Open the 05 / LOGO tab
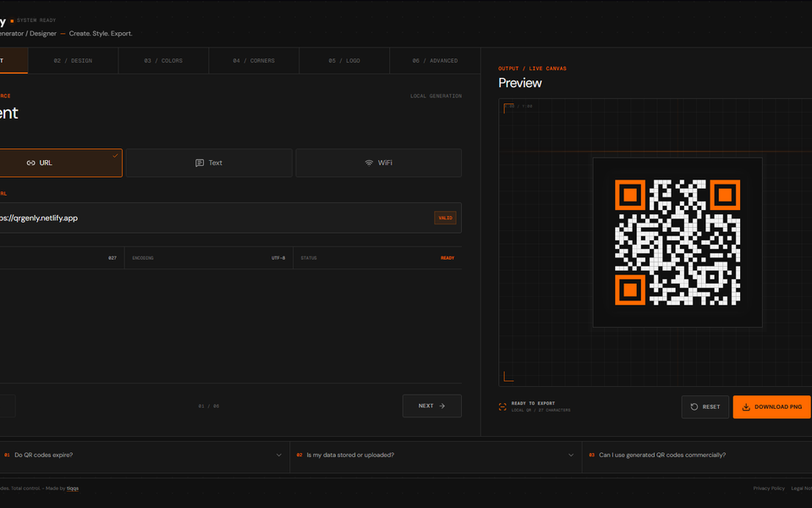812x508 pixels. [x=344, y=61]
